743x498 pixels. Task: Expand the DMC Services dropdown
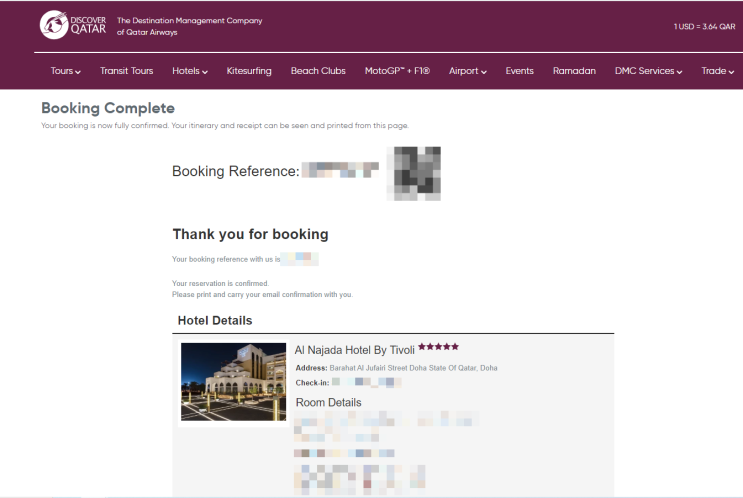click(x=648, y=71)
